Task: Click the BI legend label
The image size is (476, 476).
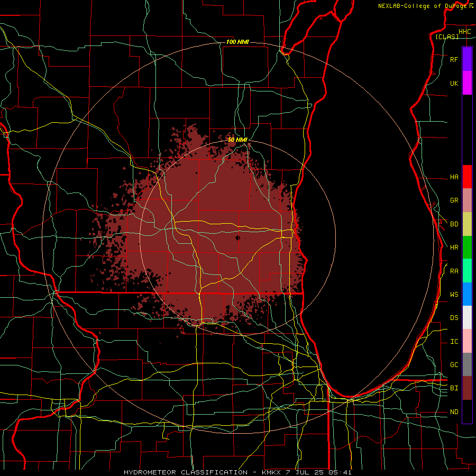Action: (454, 388)
